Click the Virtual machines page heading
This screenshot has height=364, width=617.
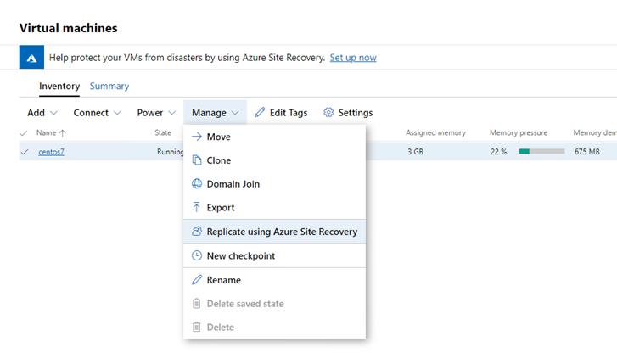69,28
